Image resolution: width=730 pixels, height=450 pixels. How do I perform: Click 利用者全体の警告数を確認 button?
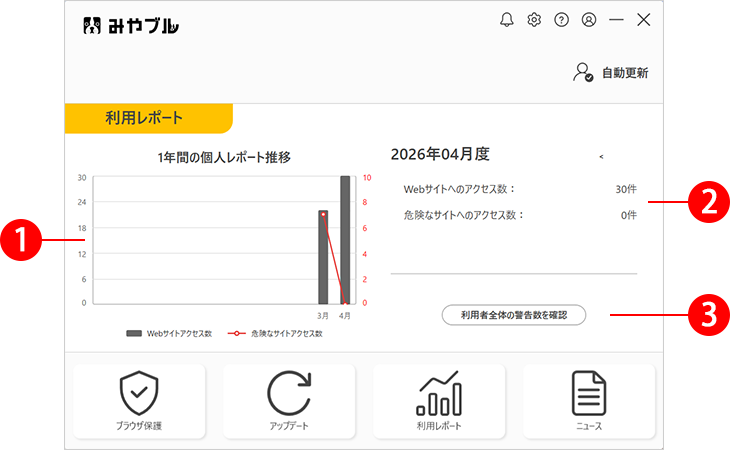pos(514,315)
